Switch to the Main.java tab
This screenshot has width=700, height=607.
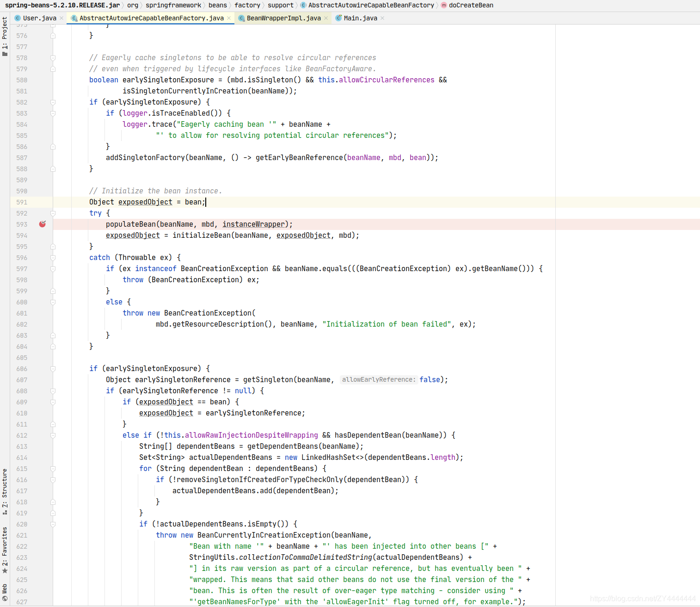click(360, 18)
